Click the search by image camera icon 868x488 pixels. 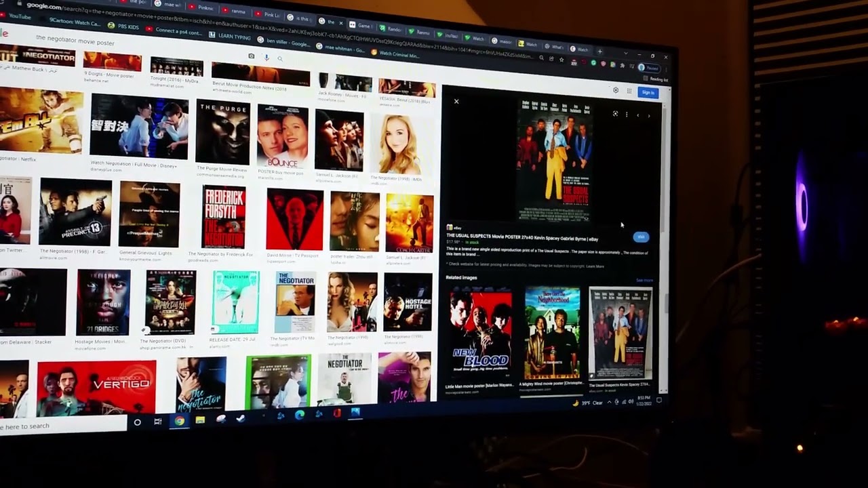[x=252, y=56]
